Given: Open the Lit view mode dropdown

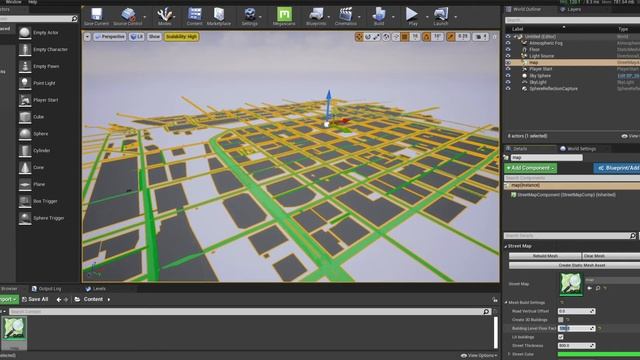Looking at the screenshot, I should (x=137, y=37).
